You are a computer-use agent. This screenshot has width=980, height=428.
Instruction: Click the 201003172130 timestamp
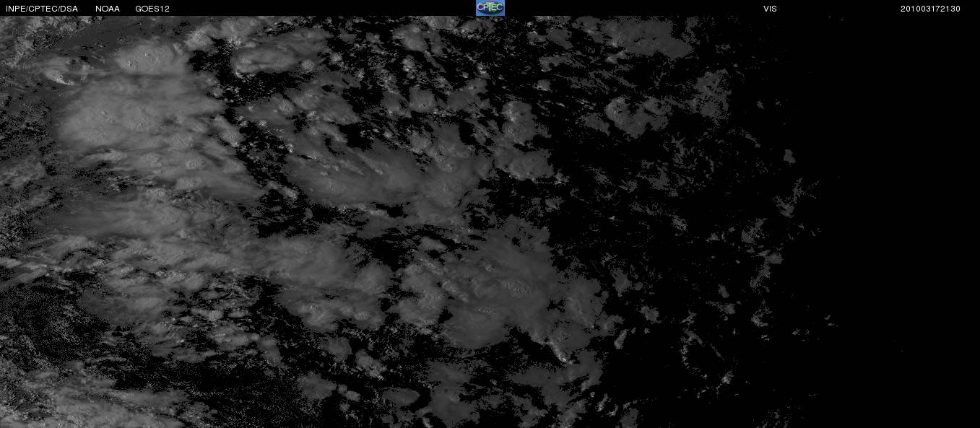930,9
